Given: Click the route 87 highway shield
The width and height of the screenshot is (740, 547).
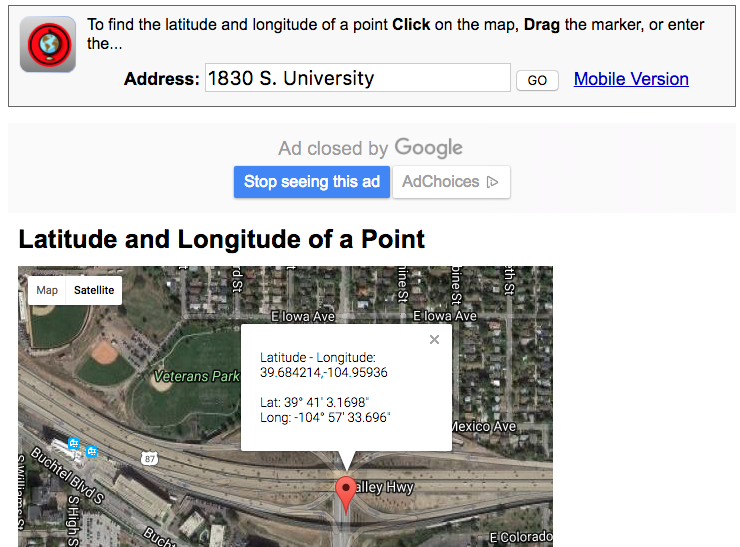Looking at the screenshot, I should coord(151,459).
